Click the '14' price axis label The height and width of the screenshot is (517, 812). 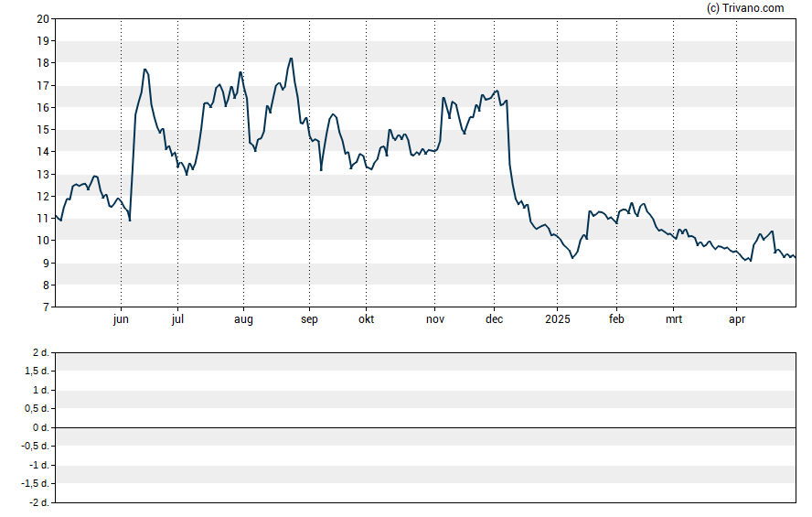pos(43,152)
